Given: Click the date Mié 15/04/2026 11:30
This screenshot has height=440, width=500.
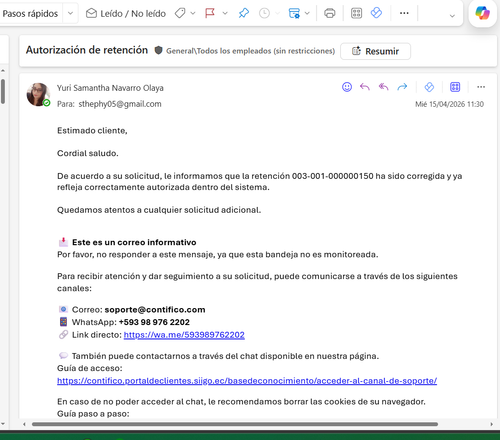Looking at the screenshot, I should (449, 104).
